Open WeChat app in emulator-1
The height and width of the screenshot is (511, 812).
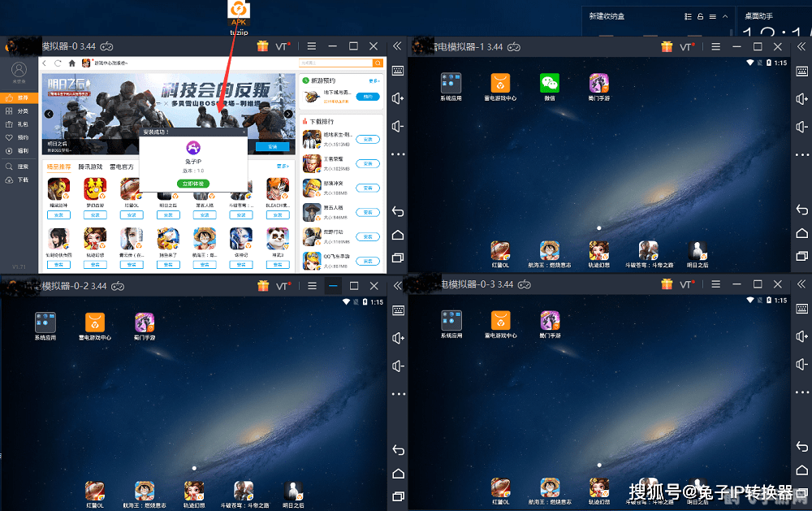tap(550, 84)
